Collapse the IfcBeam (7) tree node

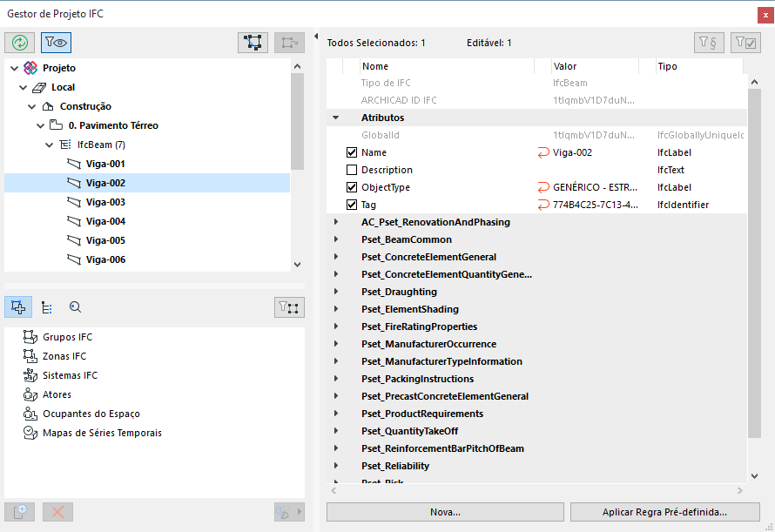pyautogui.click(x=50, y=145)
